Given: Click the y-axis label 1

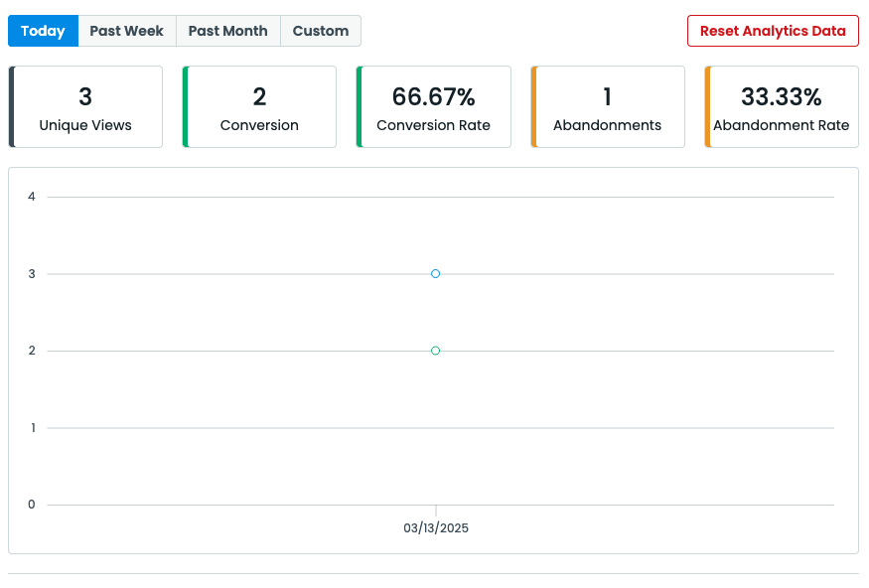Looking at the screenshot, I should point(32,428).
